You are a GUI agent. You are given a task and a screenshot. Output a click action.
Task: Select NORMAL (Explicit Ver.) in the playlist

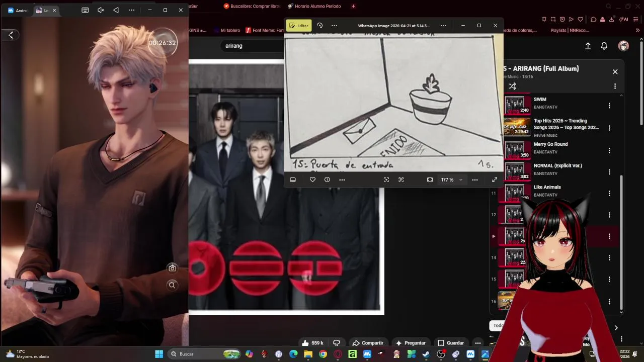pyautogui.click(x=557, y=166)
